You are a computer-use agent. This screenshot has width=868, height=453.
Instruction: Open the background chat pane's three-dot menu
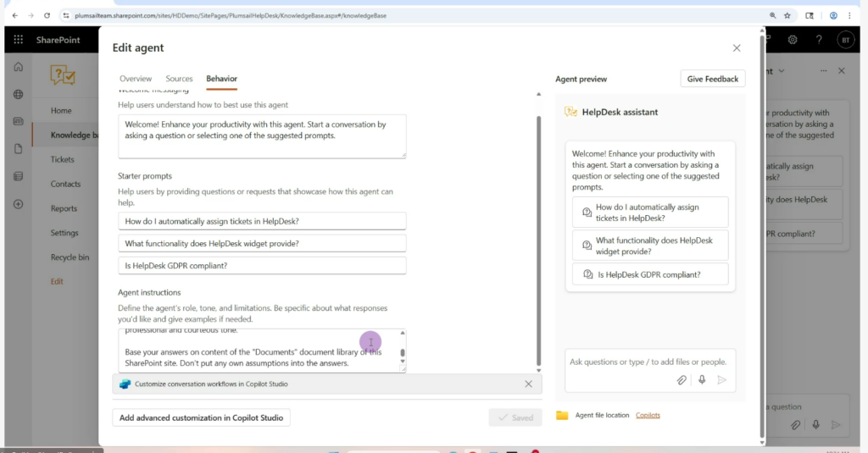824,71
